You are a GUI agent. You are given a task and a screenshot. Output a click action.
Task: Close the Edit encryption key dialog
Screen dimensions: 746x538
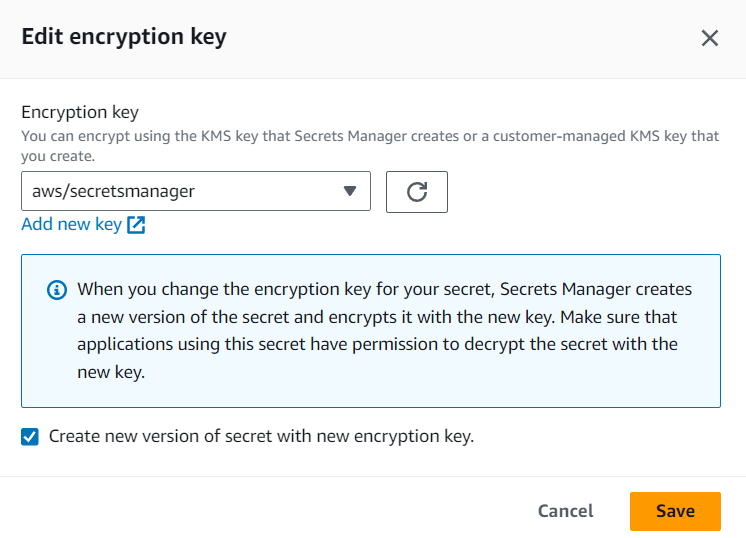(x=710, y=38)
